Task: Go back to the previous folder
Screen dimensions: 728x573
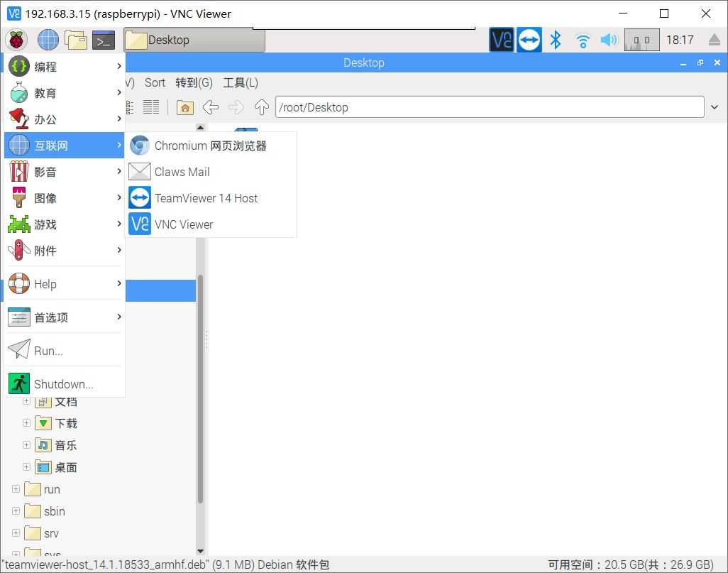Action: point(211,107)
